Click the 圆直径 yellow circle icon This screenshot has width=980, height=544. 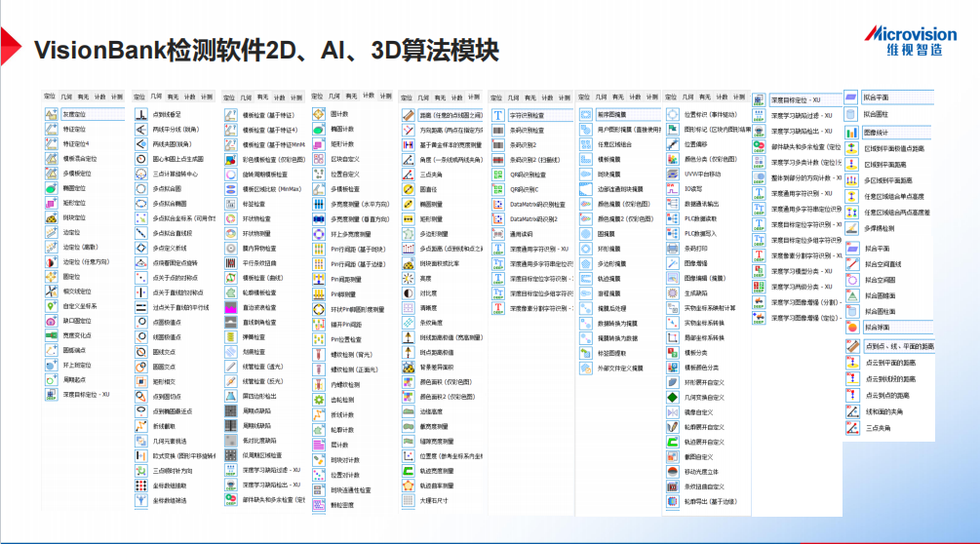click(409, 189)
